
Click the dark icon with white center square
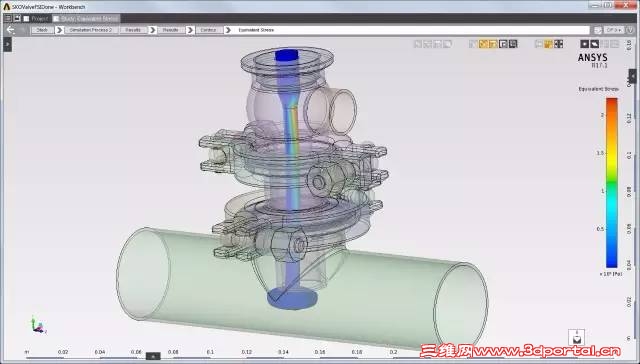pos(585,44)
